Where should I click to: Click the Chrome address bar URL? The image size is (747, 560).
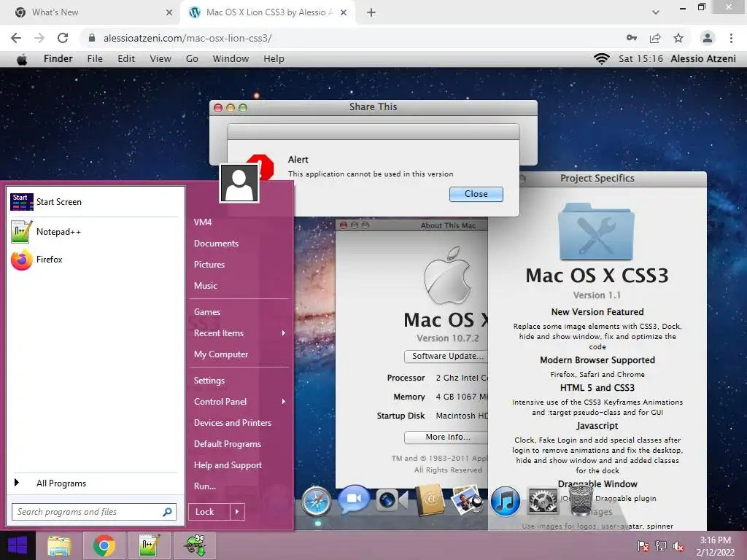[187, 38]
